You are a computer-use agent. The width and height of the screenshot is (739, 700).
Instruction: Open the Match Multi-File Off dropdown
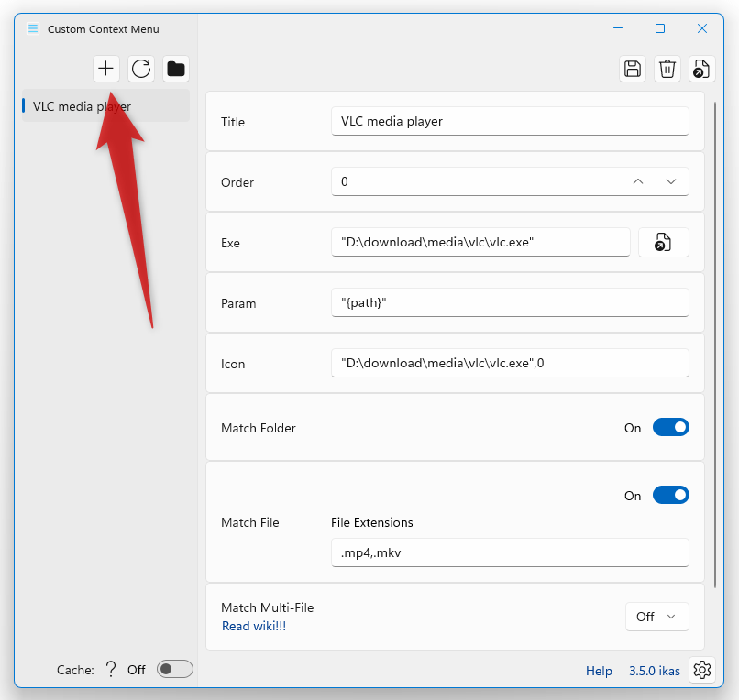click(657, 616)
